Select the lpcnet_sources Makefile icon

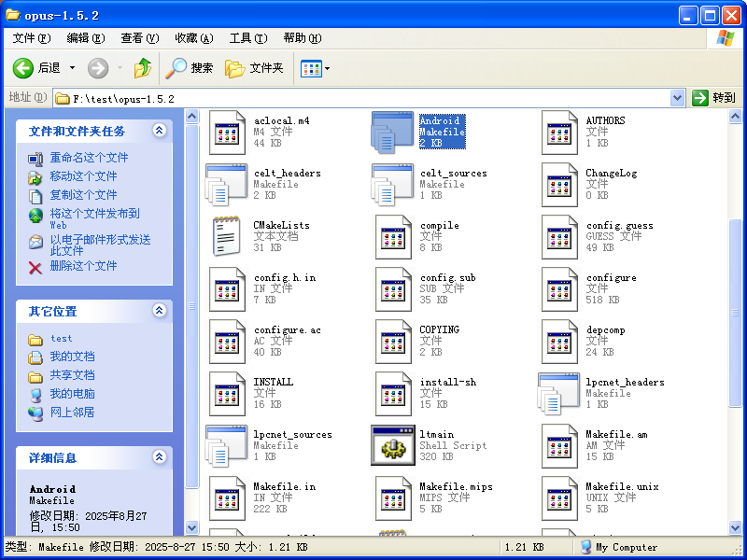226,446
